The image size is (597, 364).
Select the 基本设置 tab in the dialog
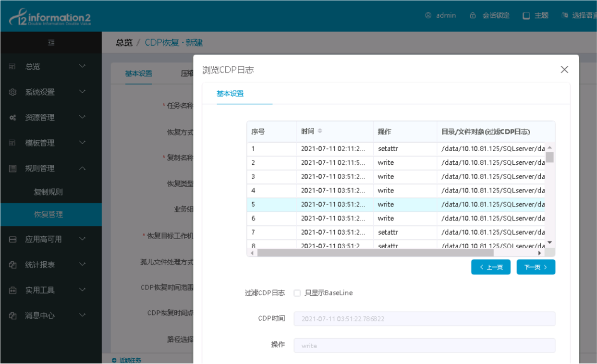pos(230,94)
